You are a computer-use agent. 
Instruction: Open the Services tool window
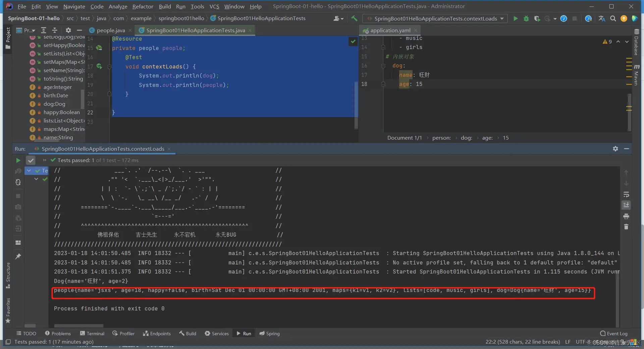217,334
